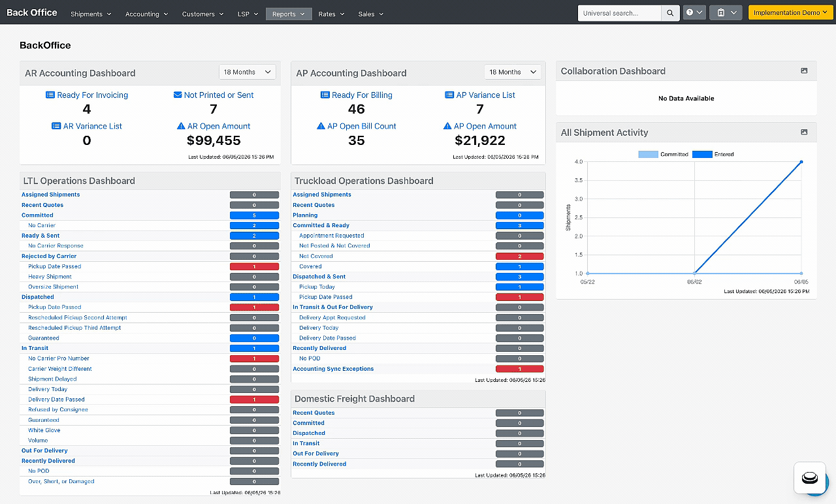Viewport: 836px width, 504px height.
Task: Click the Not Printed or Sent envelope icon
Action: (178, 95)
